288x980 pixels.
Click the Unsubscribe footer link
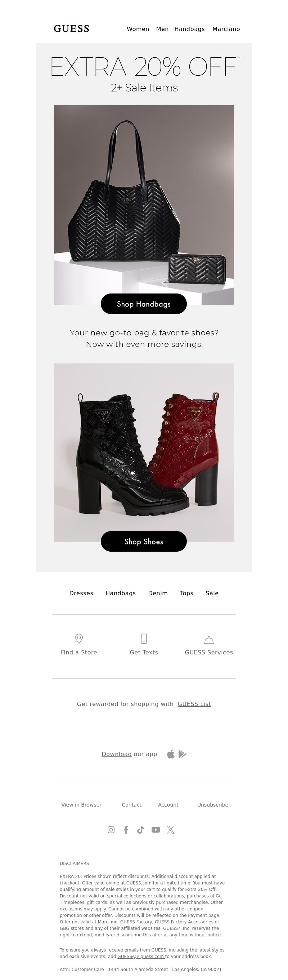point(212,805)
